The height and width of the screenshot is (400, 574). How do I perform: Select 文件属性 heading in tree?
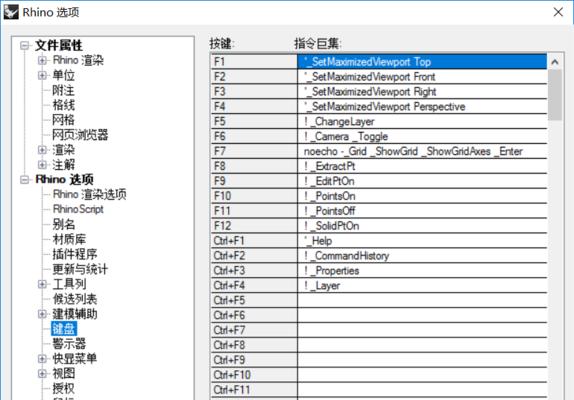[59, 45]
